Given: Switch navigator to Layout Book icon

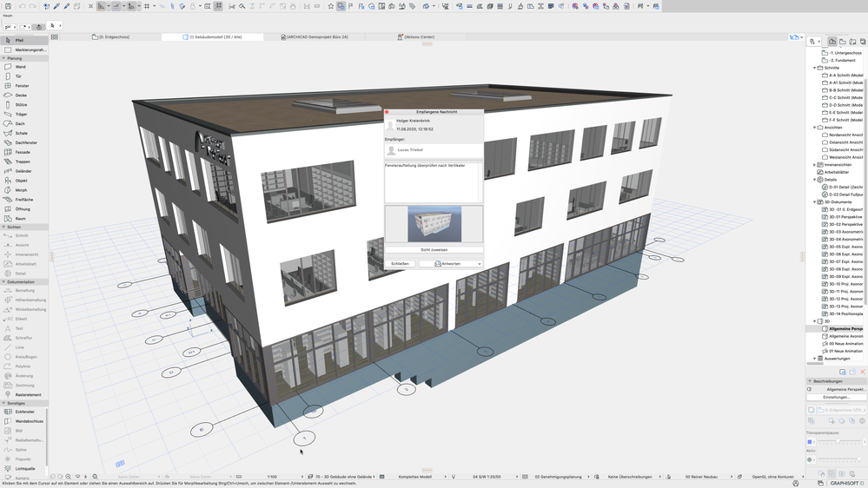Looking at the screenshot, I should point(852,42).
